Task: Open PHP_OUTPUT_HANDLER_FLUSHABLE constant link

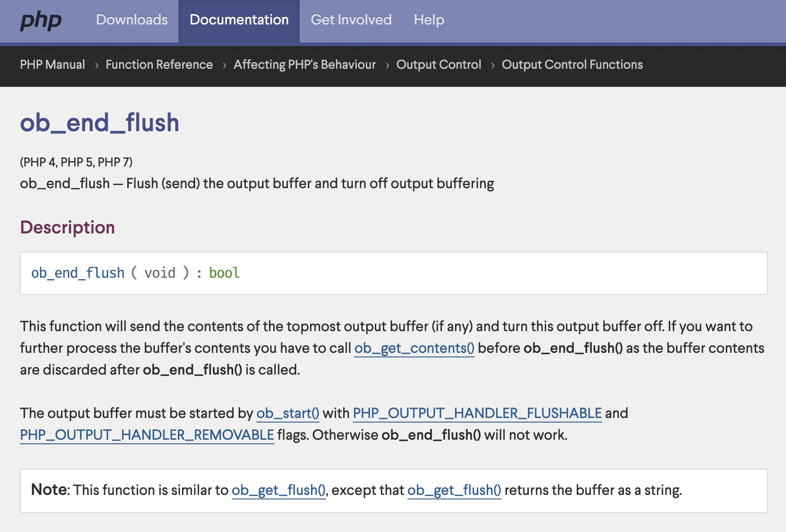Action: pos(477,413)
